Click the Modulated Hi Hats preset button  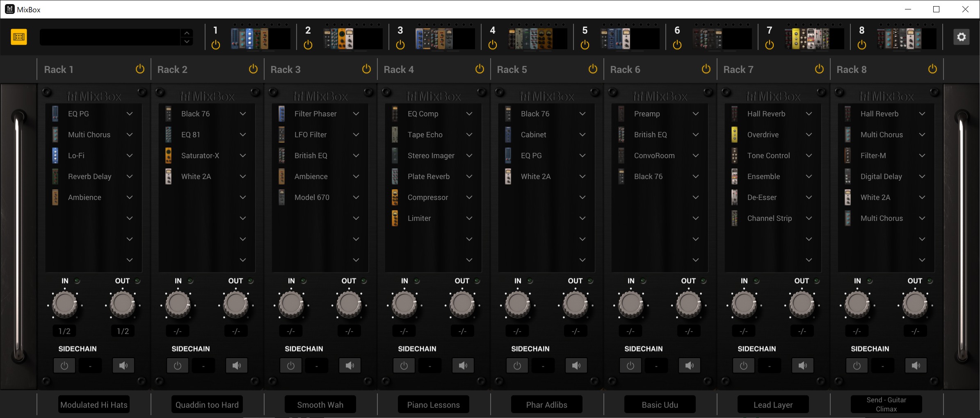(x=94, y=404)
